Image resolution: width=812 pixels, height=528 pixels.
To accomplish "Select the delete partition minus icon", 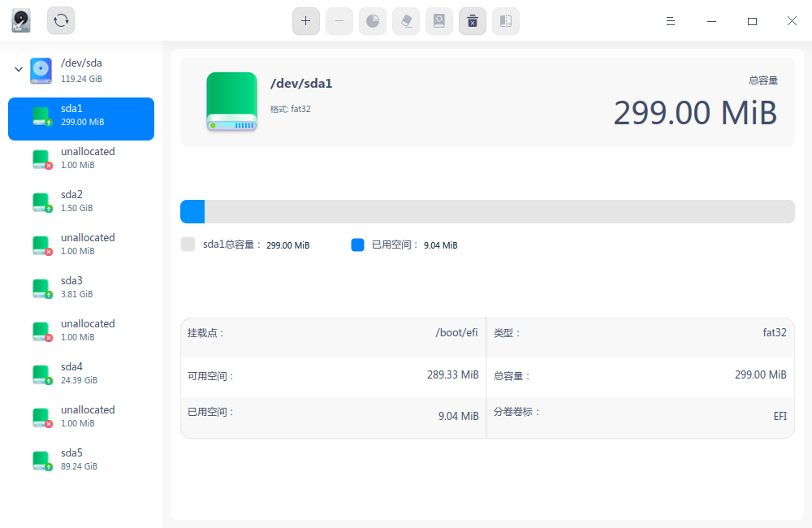I will tap(339, 21).
